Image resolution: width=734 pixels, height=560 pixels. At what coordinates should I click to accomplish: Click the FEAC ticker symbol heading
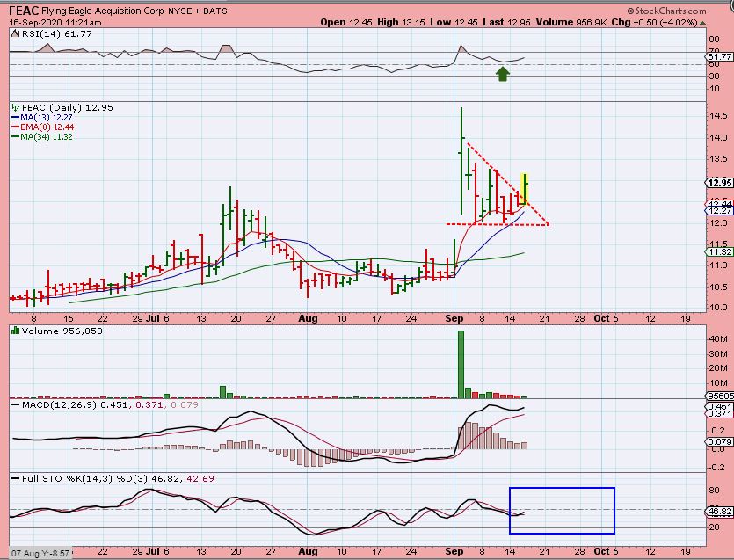tap(24, 11)
